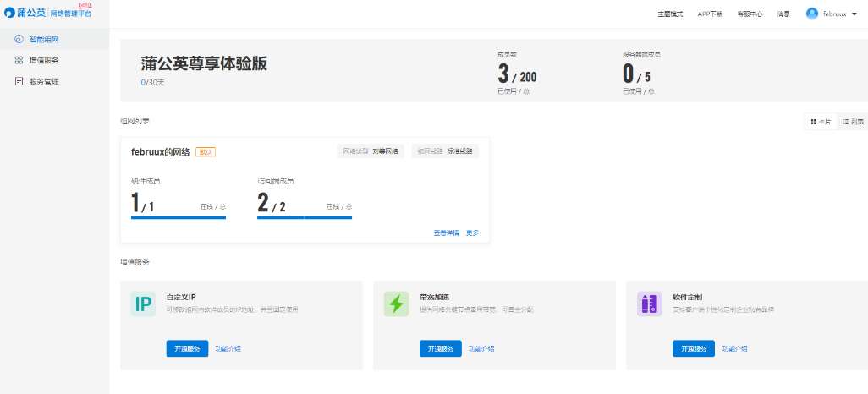Open 客服中心 in the top bar

750,14
